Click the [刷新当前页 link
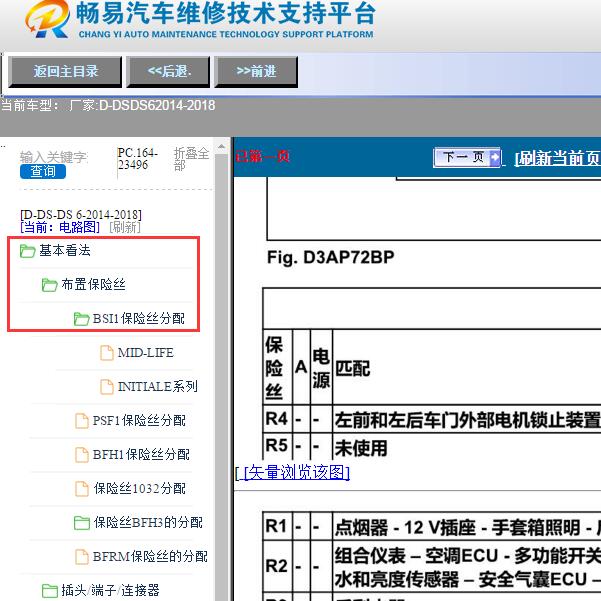 pos(558,158)
